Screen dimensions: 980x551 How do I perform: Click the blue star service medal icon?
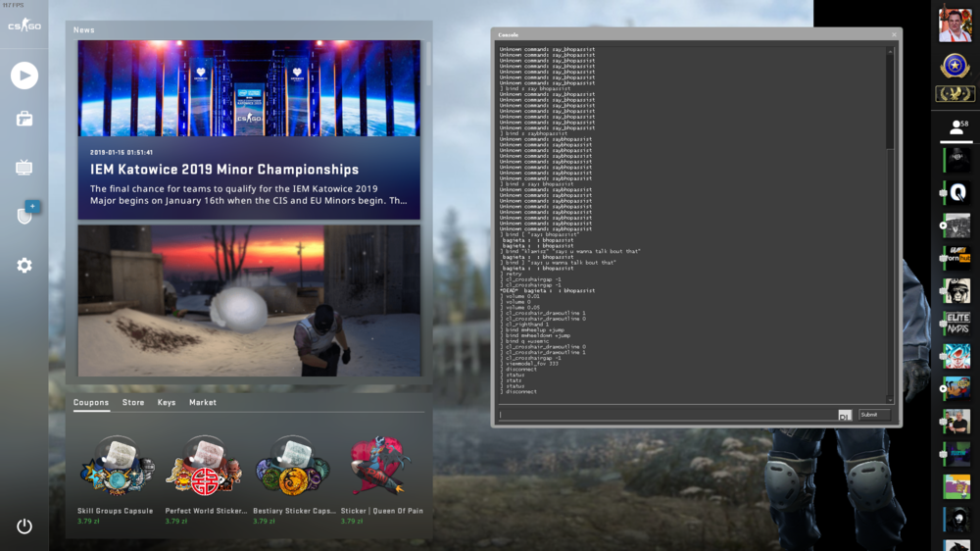(955, 66)
